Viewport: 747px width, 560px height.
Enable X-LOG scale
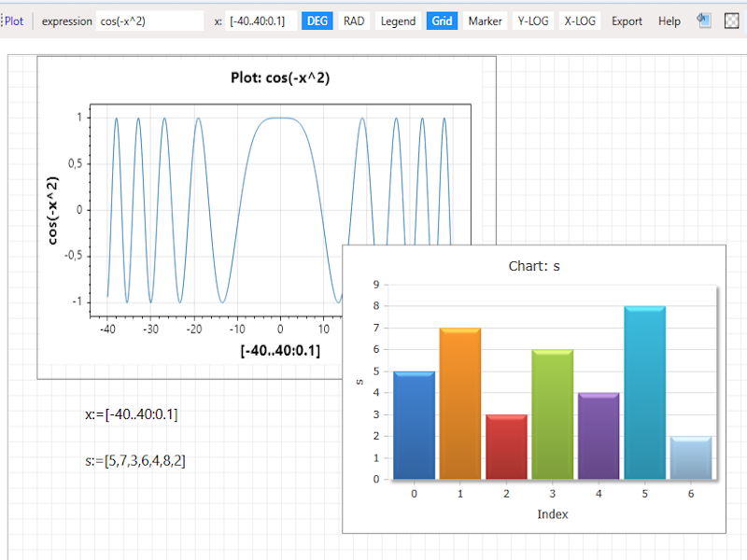[x=580, y=21]
